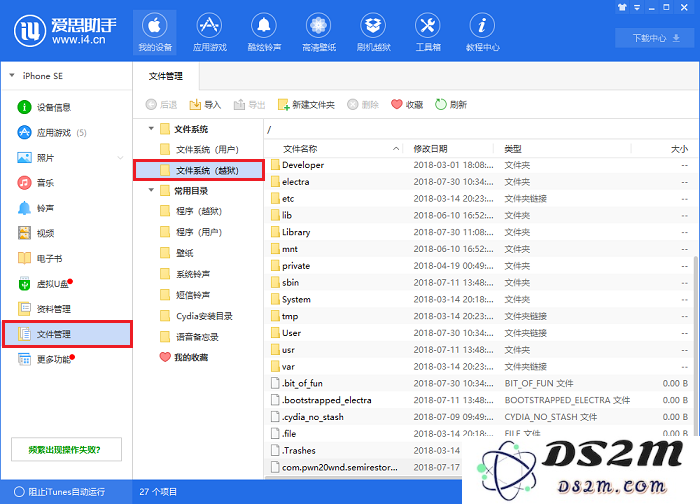Select 系统铃声 tree item

pyautogui.click(x=185, y=274)
